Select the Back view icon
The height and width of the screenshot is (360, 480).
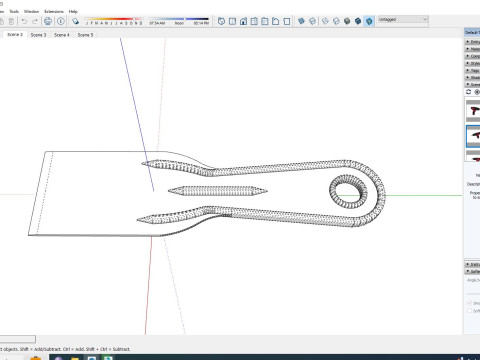point(265,21)
